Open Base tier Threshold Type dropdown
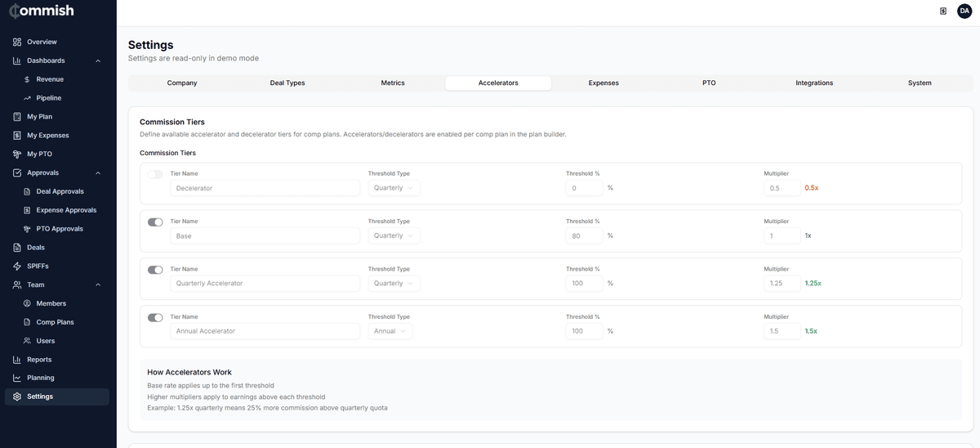Viewport: 980px width, 448px height. point(394,235)
